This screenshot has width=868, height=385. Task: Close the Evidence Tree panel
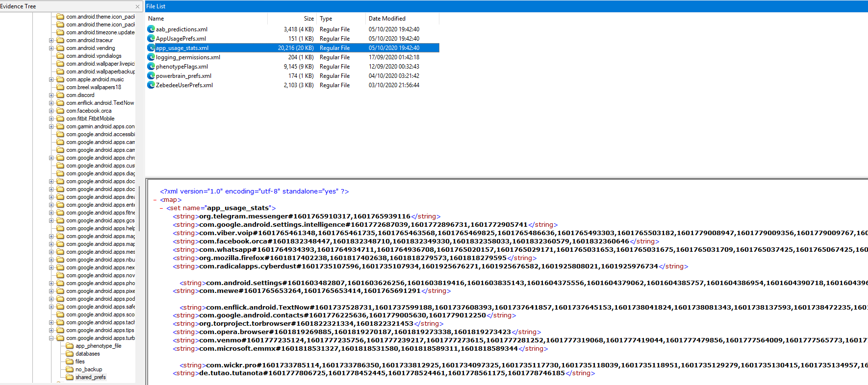pyautogui.click(x=137, y=6)
